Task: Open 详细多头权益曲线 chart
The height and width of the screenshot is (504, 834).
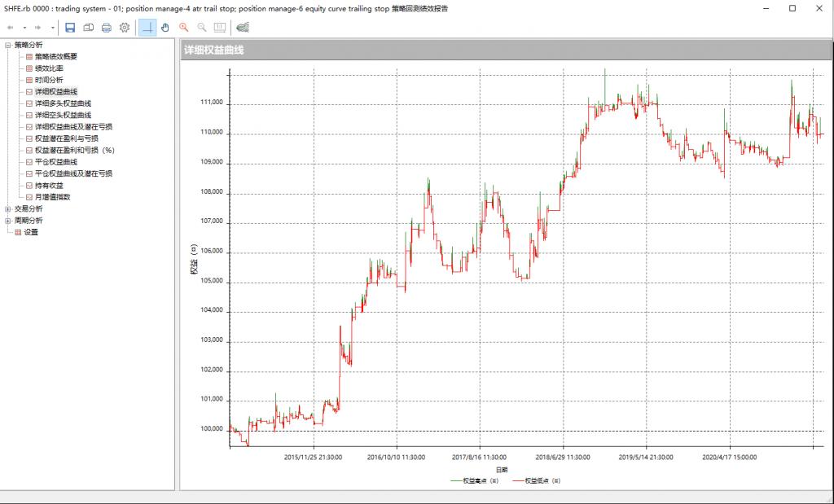Action: (x=63, y=103)
